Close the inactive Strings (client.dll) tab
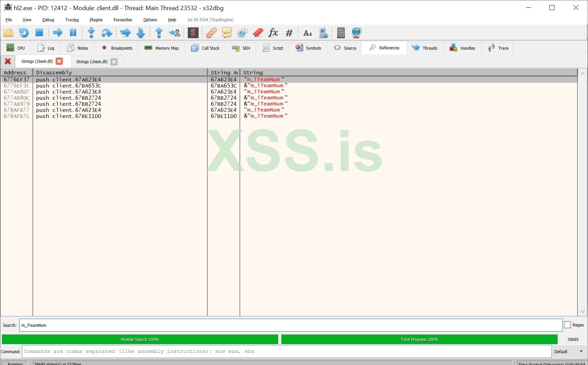Viewport: 588px width, 365px height. [114, 62]
